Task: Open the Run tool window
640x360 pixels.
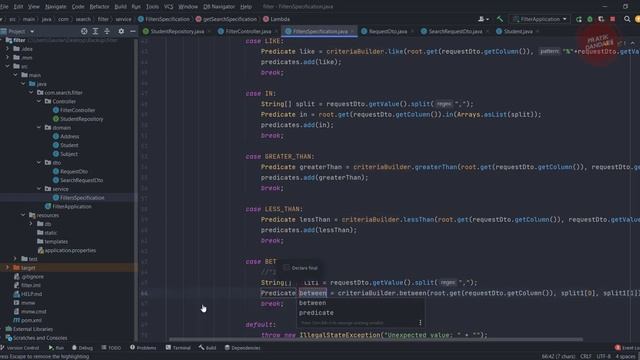Action: (x=56, y=348)
